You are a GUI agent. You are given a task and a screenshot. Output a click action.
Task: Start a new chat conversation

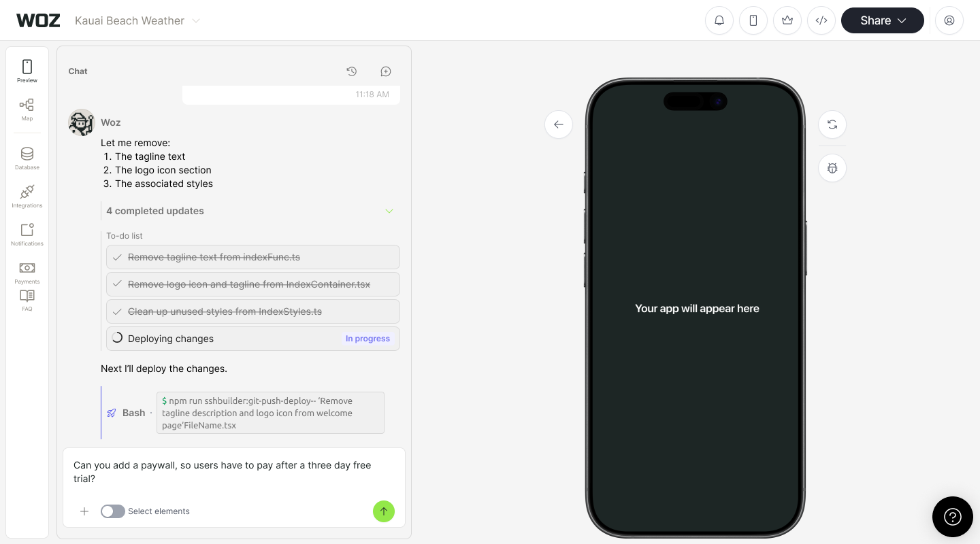pos(386,71)
